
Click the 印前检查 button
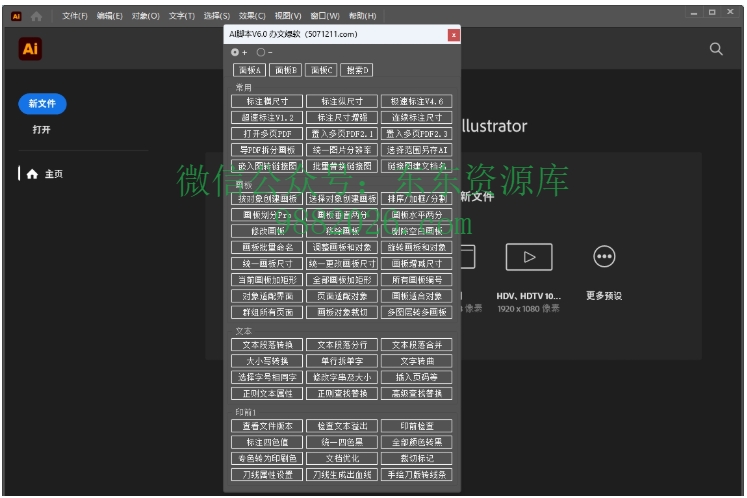tap(416, 426)
